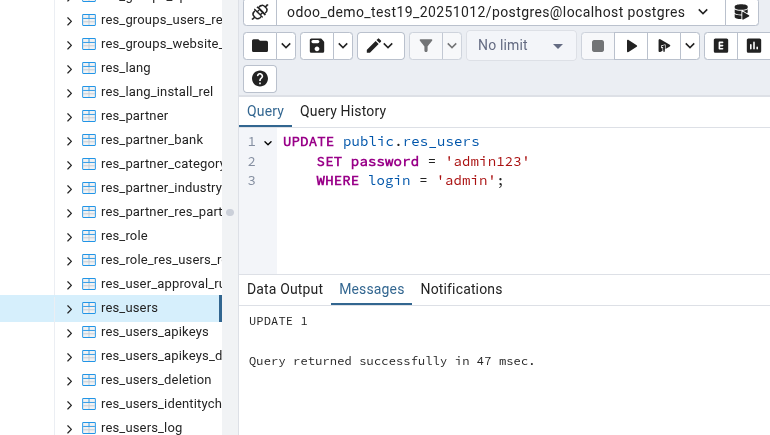The width and height of the screenshot is (770, 435).
Task: Switch to the Query History tab
Action: tap(343, 111)
